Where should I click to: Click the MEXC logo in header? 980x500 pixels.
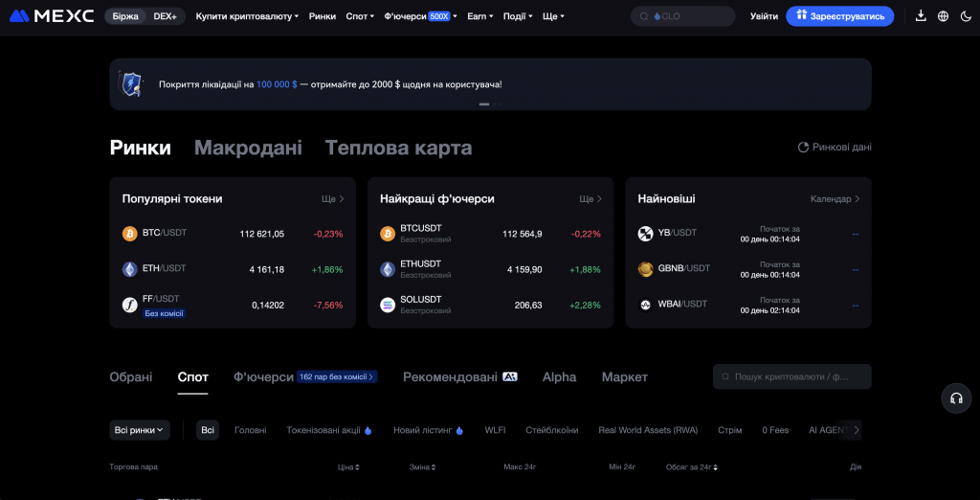[52, 16]
